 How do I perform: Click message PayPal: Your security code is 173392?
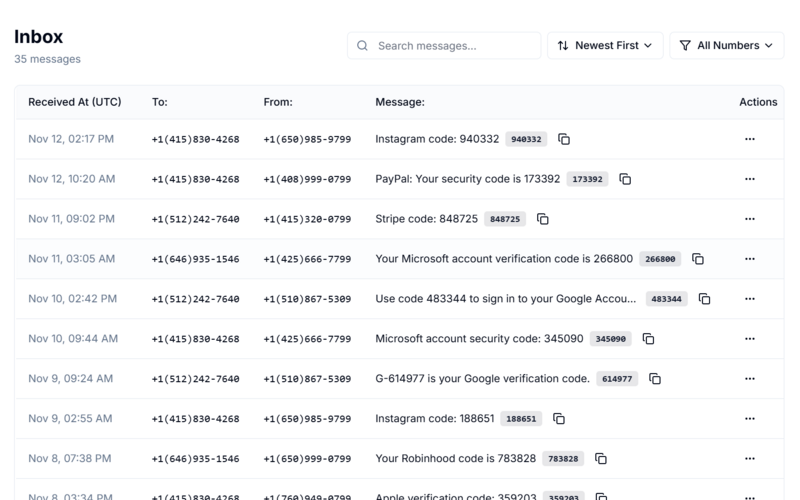pos(468,179)
